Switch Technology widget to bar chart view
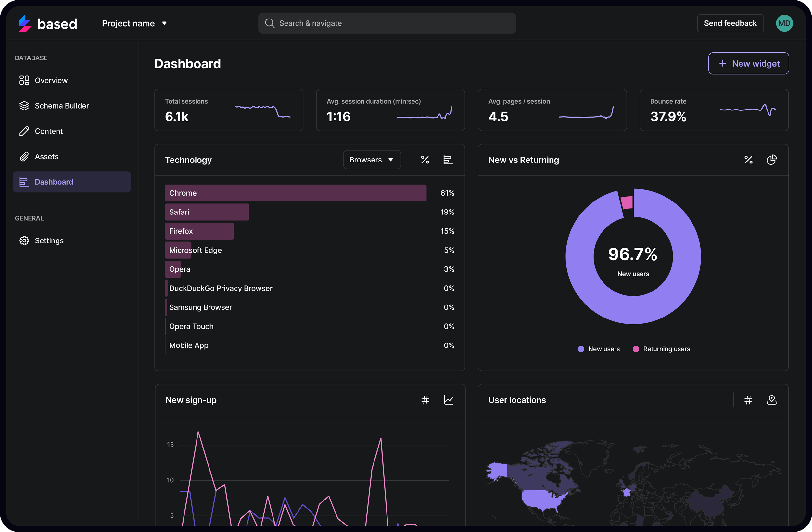The height and width of the screenshot is (532, 812). pyautogui.click(x=448, y=160)
